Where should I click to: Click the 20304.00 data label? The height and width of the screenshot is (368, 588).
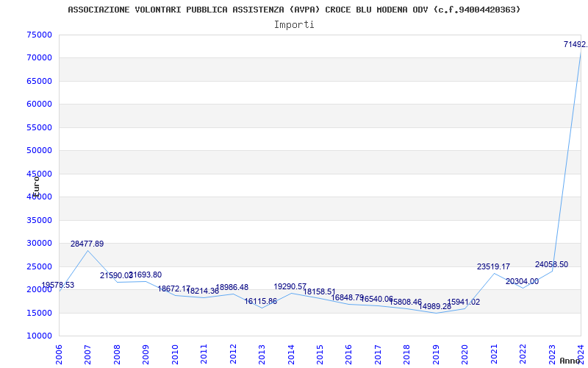pyautogui.click(x=522, y=281)
